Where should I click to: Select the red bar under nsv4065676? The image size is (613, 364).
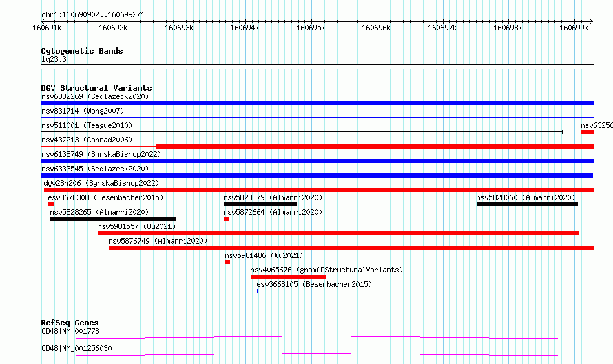289,277
